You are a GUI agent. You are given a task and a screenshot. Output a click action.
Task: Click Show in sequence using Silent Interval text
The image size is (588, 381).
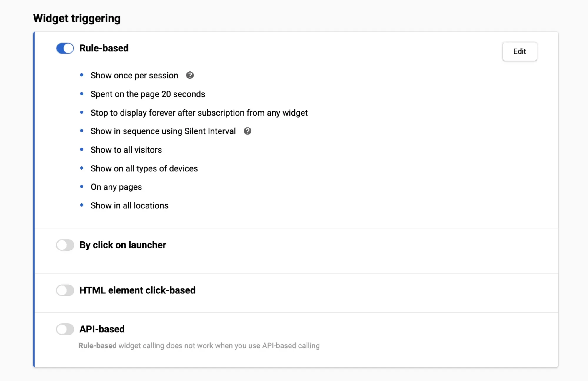[x=163, y=131]
